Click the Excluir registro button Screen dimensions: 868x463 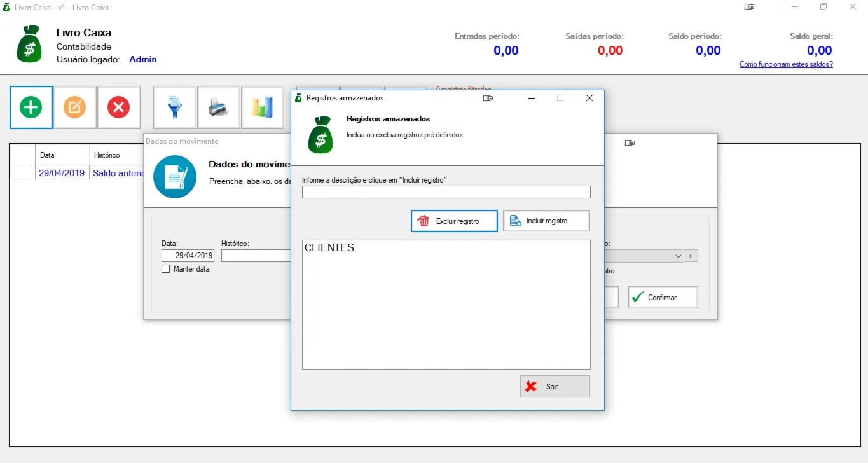[454, 221]
